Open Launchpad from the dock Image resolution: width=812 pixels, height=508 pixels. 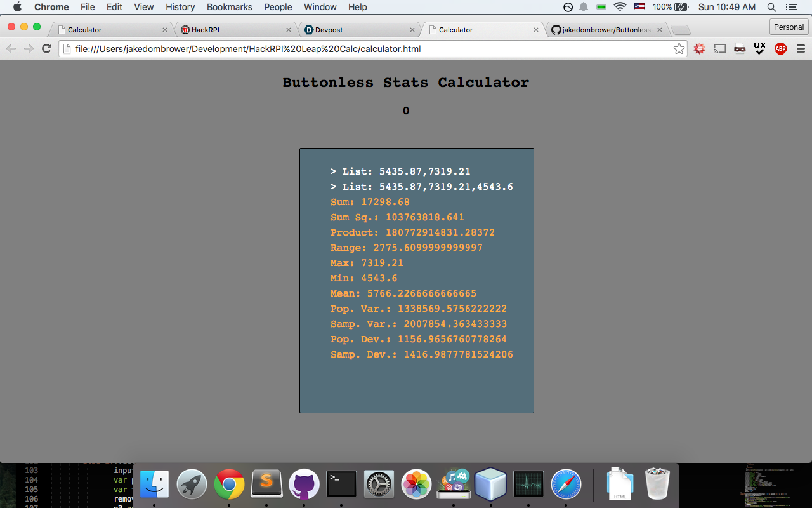point(192,485)
